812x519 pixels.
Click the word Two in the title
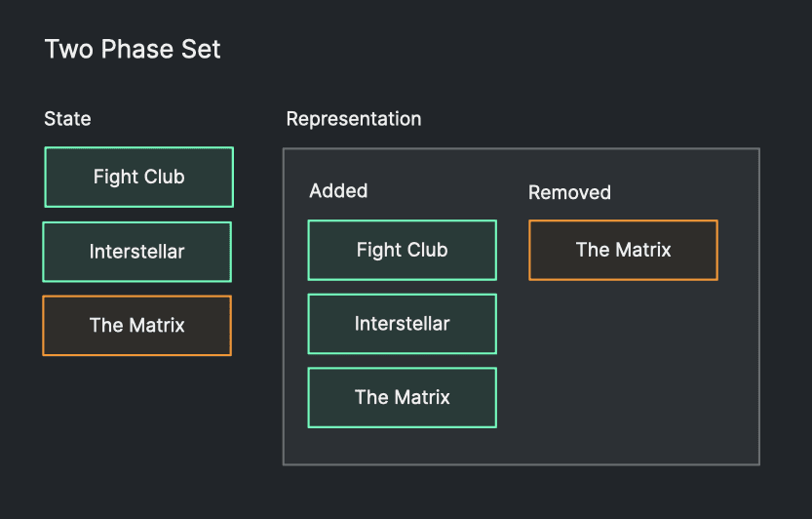(68, 49)
